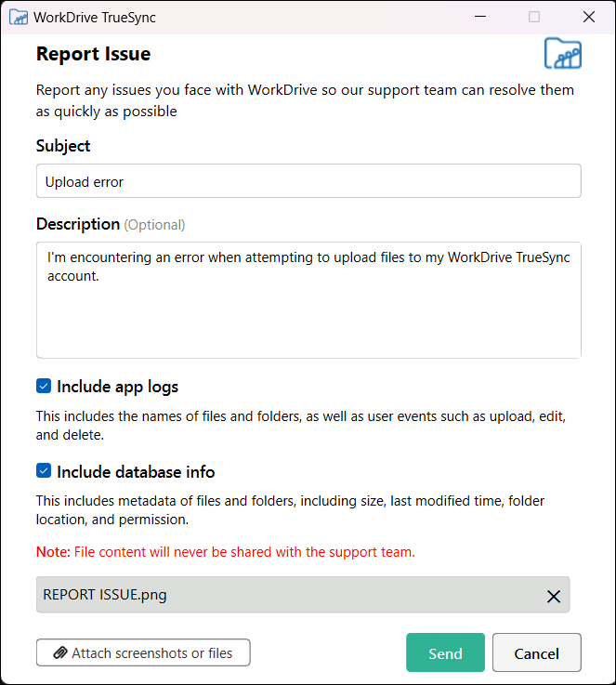Minimize the WorkDrive TrueSync window

tap(480, 17)
